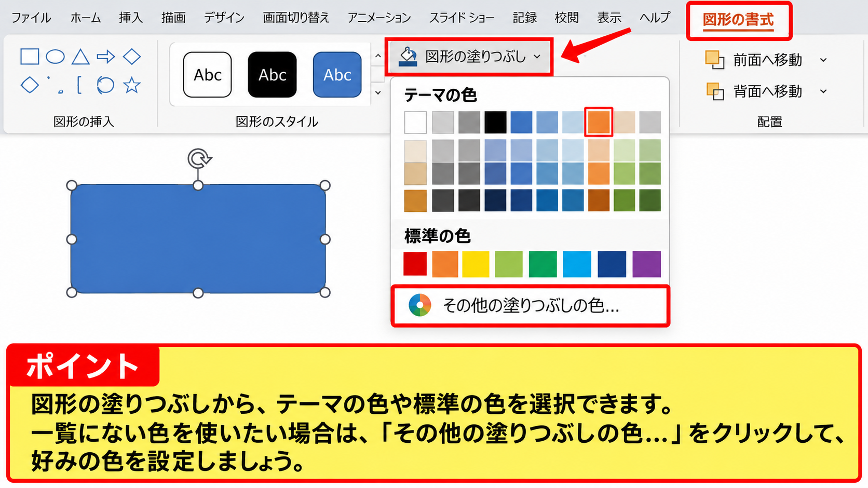Expand the 前面へ移動 dropdown arrow
Image resolution: width=868 pixels, height=488 pixels.
coord(823,60)
